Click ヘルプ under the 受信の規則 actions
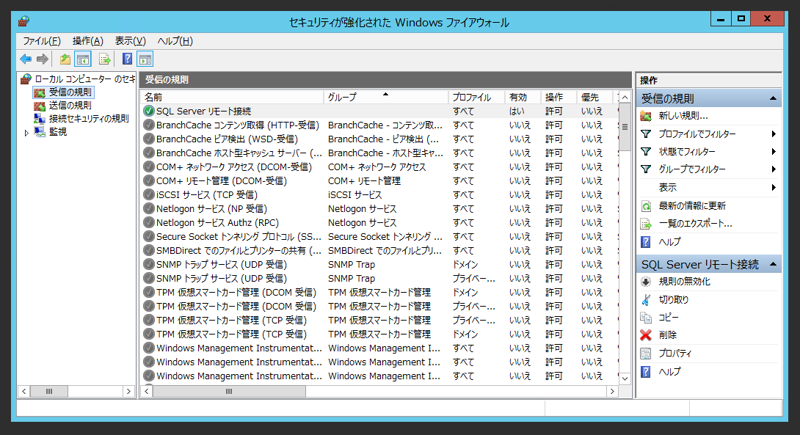 [670, 242]
